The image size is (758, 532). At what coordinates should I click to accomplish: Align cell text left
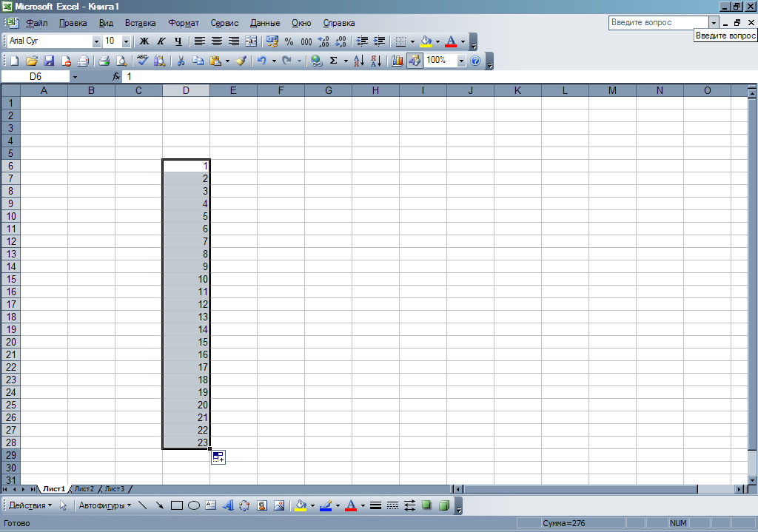tap(200, 41)
